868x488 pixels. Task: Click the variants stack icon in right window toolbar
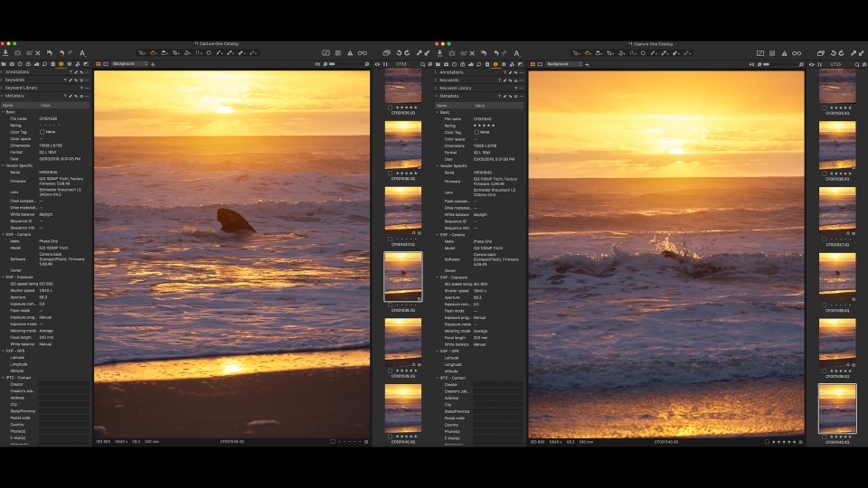tap(821, 53)
